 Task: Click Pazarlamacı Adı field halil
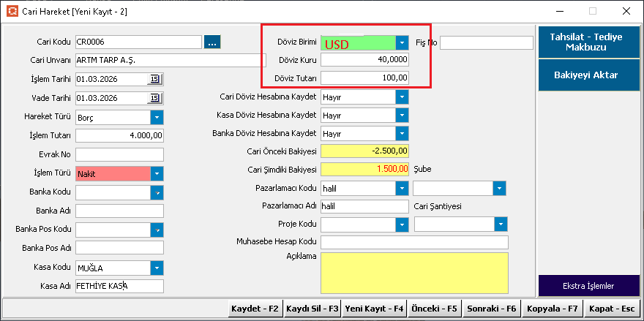click(364, 206)
